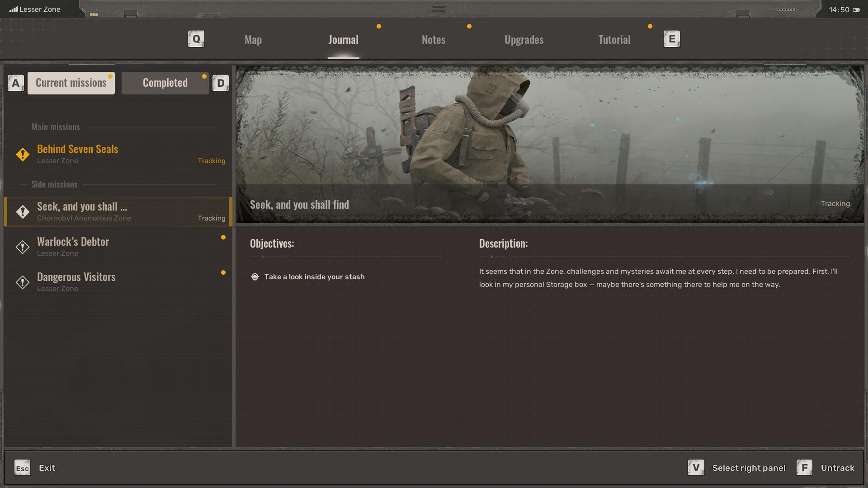Click the Warlock's Debtor mission icon

pyautogui.click(x=22, y=247)
